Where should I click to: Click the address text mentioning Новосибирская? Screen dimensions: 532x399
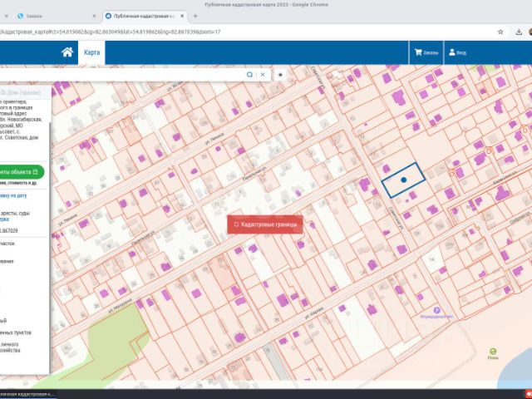pos(21,120)
